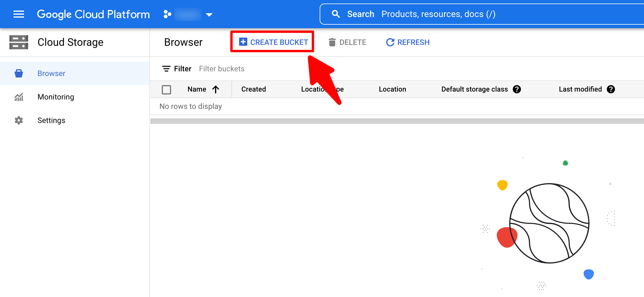Screen dimensions: 644x297
Task: Open Monitoring in the sidebar
Action: (x=56, y=97)
